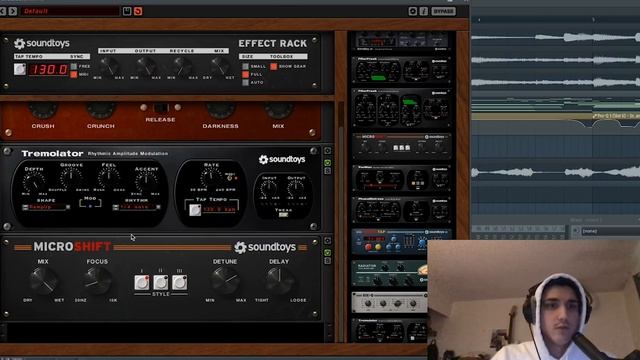The width and height of the screenshot is (640, 360).
Task: Click the red undo/revert preset icon
Action: coord(138,11)
